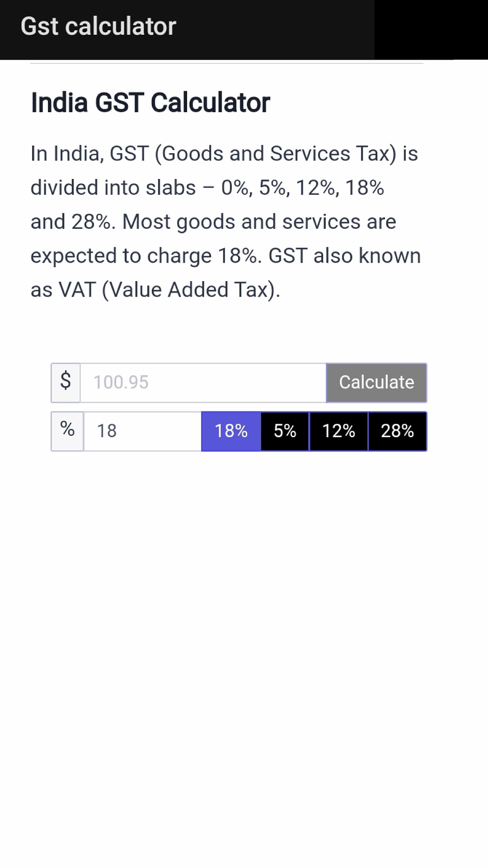Pick the 12% GST rate button
The image size is (488, 868).
click(x=338, y=431)
